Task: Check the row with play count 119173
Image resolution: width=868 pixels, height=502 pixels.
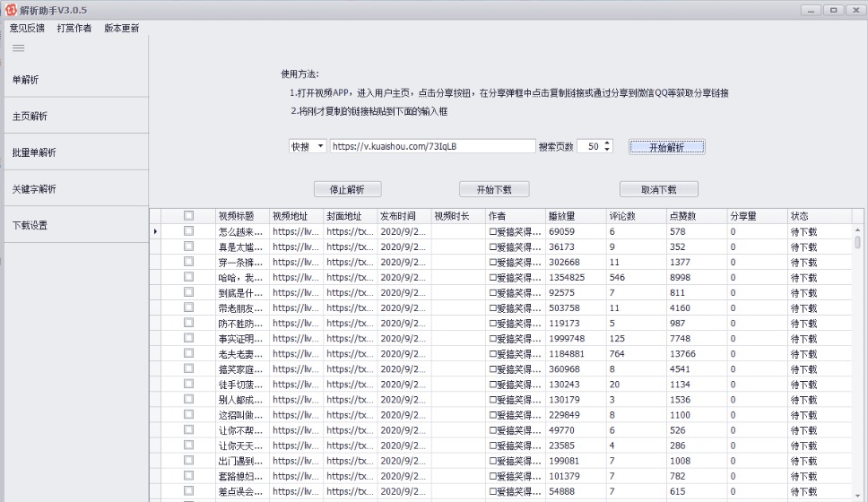Action: (189, 323)
